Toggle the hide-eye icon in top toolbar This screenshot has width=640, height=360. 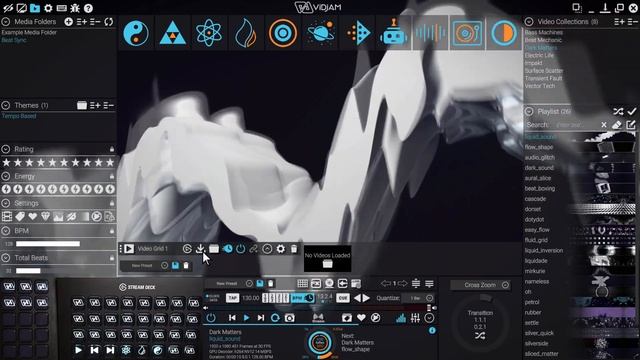tap(8, 8)
